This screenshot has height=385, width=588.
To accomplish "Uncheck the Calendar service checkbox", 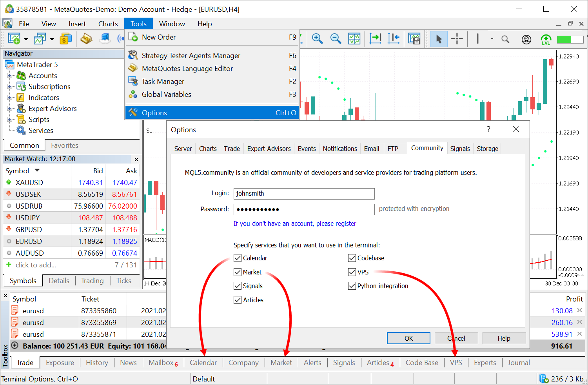I will pos(237,258).
